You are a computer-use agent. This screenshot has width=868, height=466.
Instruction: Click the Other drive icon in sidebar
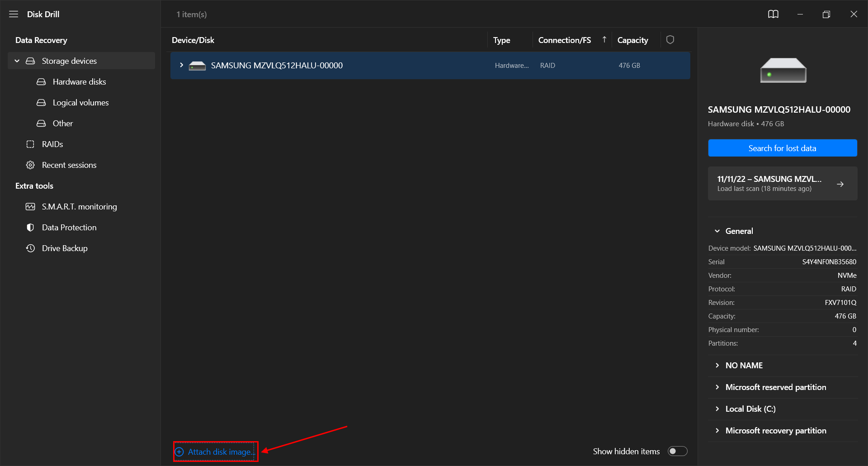[41, 123]
